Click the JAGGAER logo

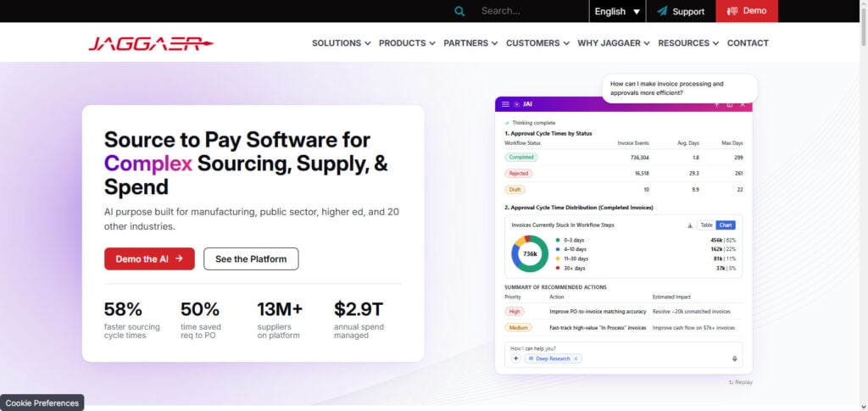[x=151, y=43]
